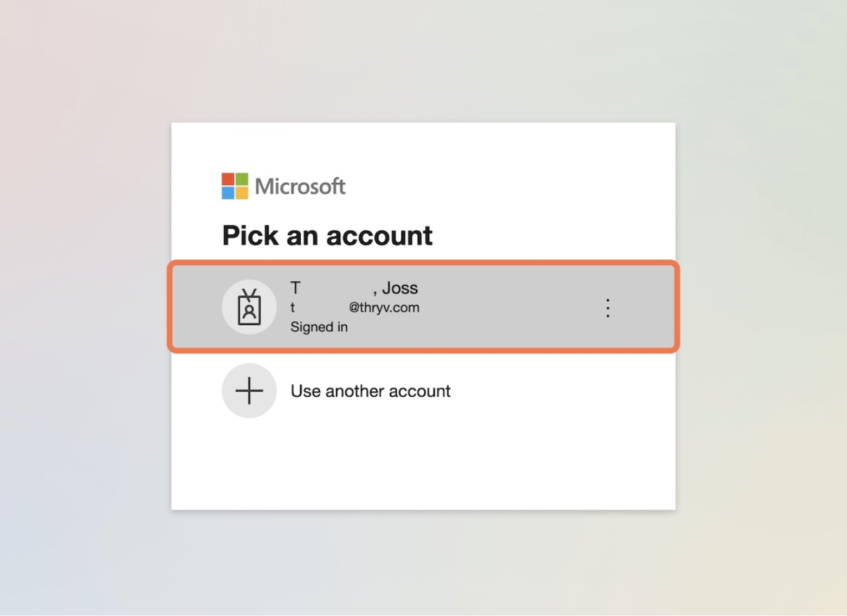Click the ', Joss' account name
This screenshot has height=616, width=847.
tap(395, 288)
